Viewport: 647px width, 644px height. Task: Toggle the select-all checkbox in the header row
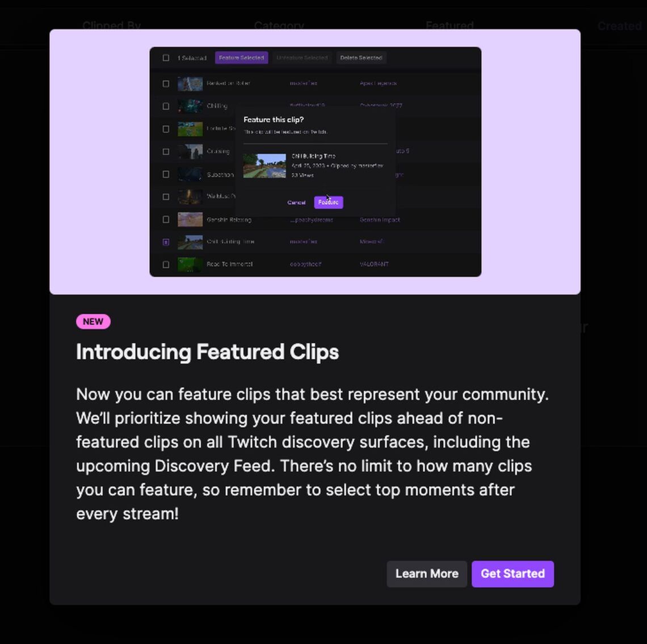click(x=166, y=58)
